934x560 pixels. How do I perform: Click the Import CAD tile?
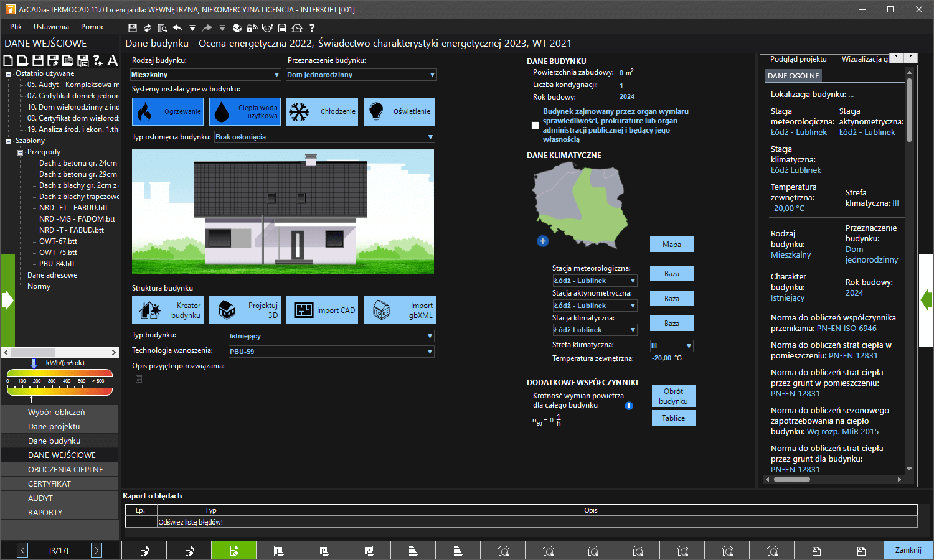[x=322, y=310]
